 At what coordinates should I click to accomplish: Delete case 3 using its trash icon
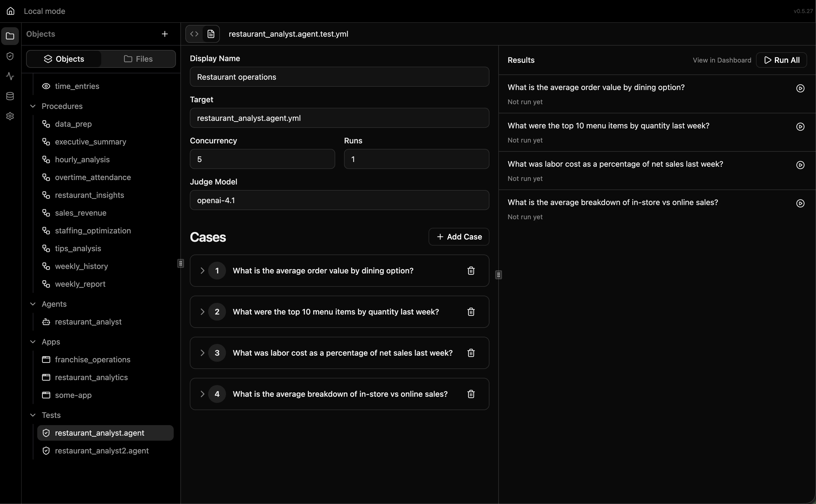[471, 353]
